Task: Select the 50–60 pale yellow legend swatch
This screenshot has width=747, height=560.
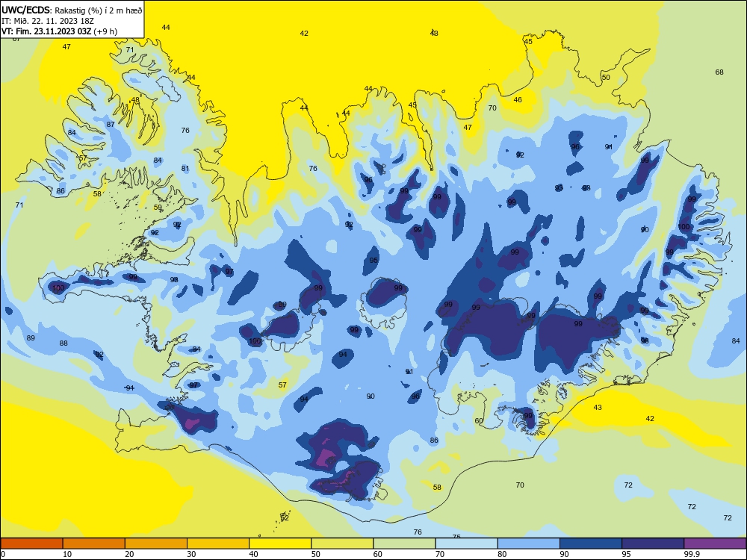Action: (342, 544)
